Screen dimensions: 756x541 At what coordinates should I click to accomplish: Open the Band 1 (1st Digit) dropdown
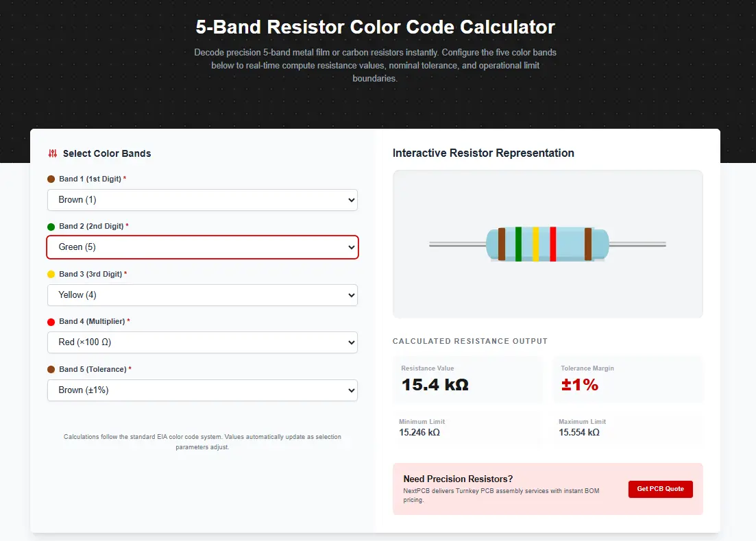pos(202,200)
